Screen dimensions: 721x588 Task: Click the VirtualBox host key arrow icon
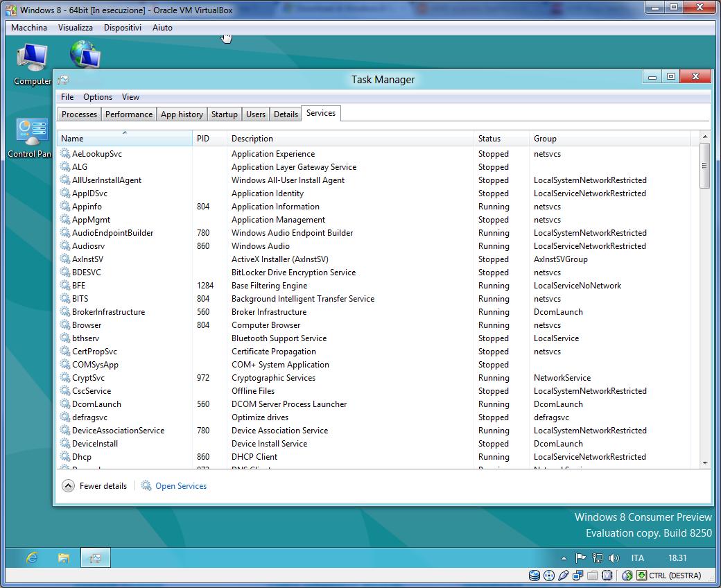point(641,576)
